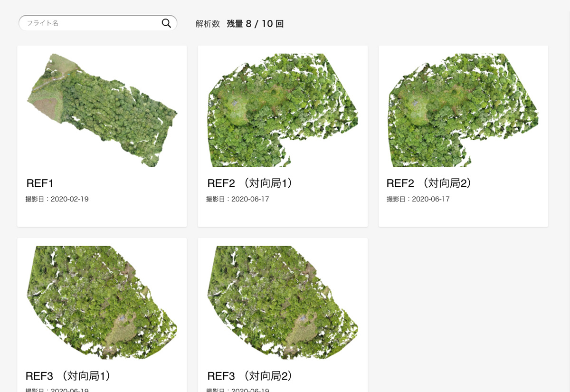Click the 解析数 label
Image resolution: width=570 pixels, height=392 pixels.
tap(208, 24)
